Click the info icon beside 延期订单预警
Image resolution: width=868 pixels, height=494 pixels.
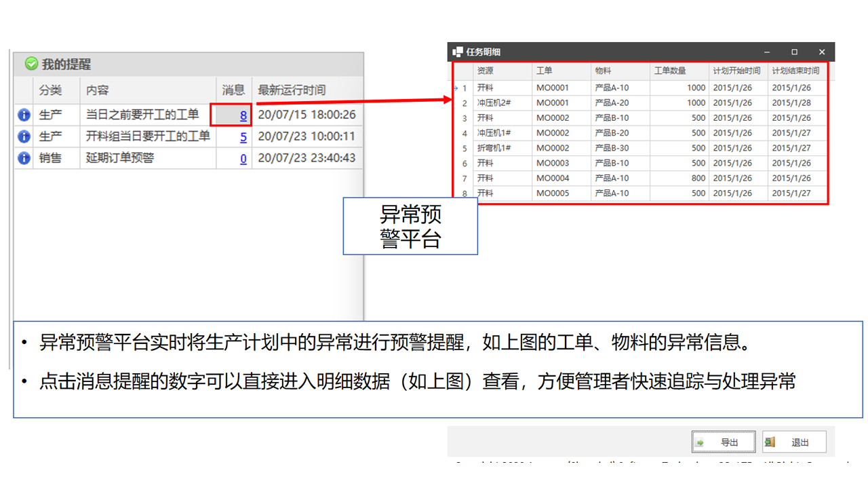click(24, 158)
